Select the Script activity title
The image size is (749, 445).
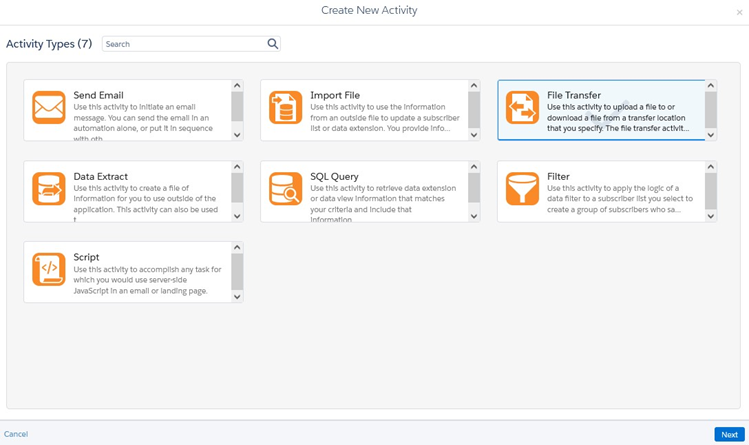click(x=86, y=257)
